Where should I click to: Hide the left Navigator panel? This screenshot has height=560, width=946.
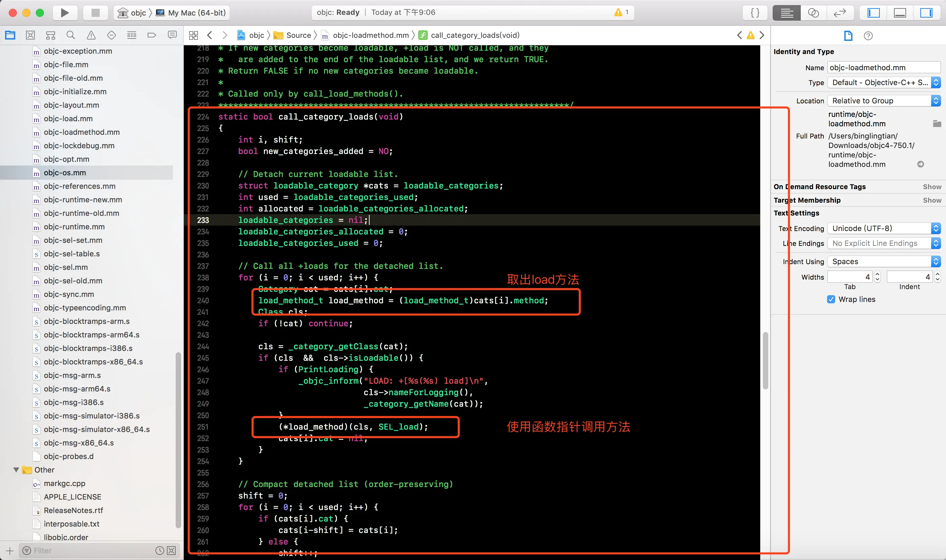[x=873, y=13]
